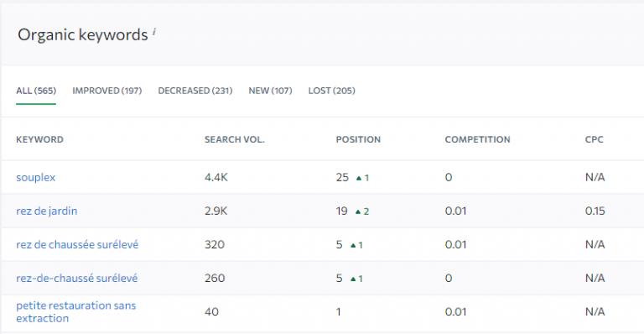Viewport: 644px width, 334px height.
Task: Select the rez-de-chaussé surélevé keyword link
Action: [77, 279]
